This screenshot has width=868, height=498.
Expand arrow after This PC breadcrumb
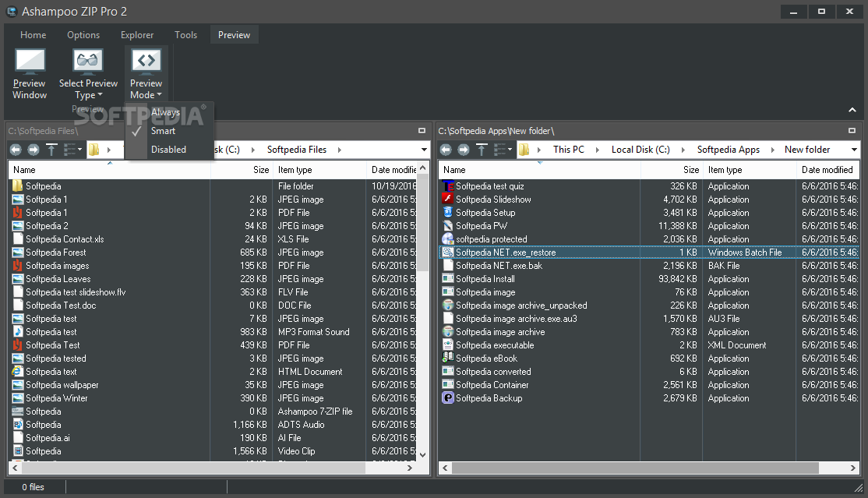click(598, 150)
